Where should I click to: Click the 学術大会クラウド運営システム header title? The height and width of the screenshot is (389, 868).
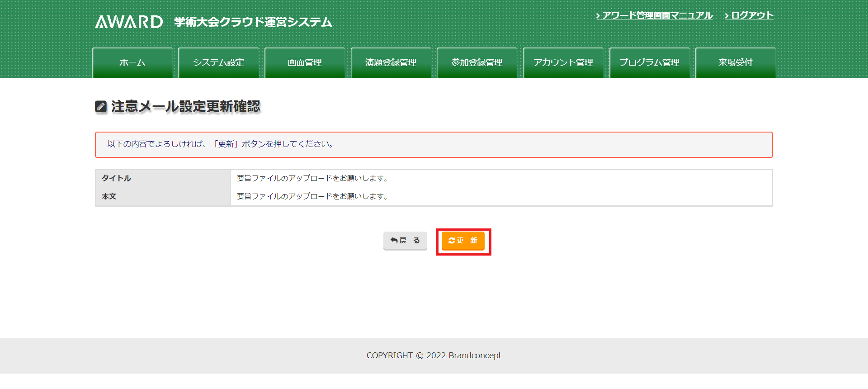coord(253,22)
